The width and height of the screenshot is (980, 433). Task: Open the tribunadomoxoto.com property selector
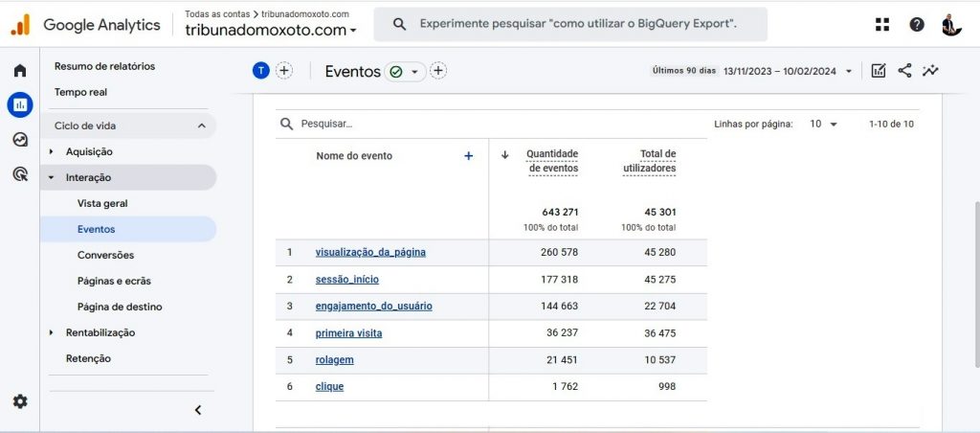tap(271, 31)
